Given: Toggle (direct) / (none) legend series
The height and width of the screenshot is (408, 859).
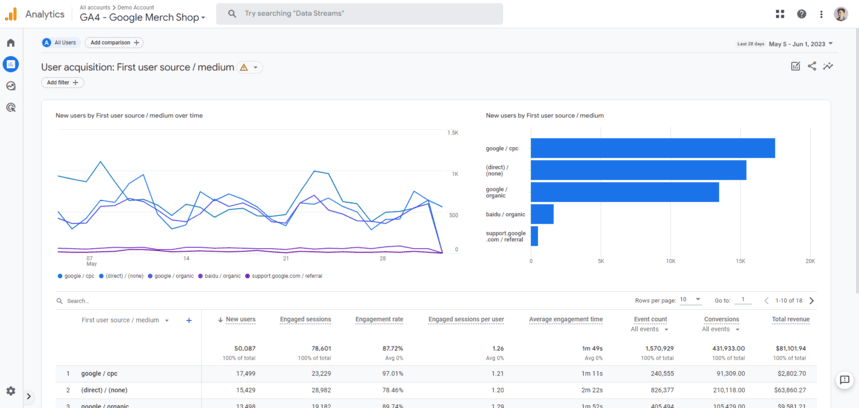Looking at the screenshot, I should tap(123, 275).
